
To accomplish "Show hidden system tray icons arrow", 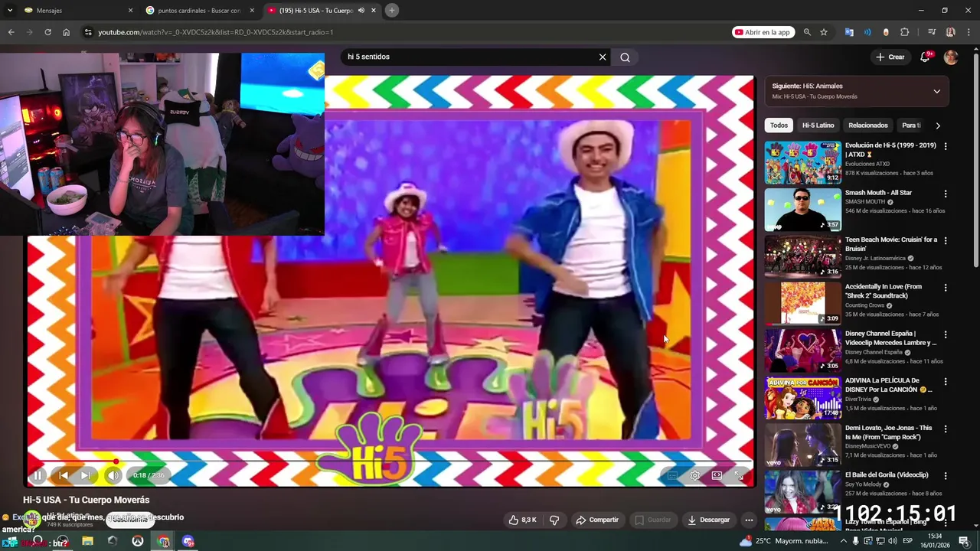I will [843, 541].
